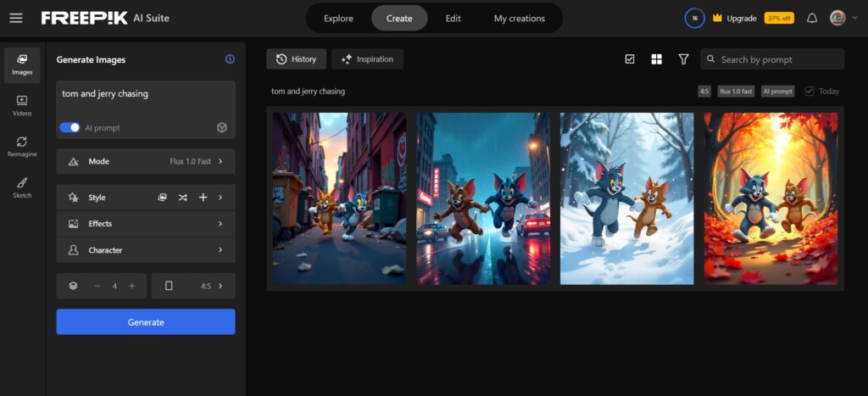Open the snowy Tom and Jerry image

tap(626, 198)
